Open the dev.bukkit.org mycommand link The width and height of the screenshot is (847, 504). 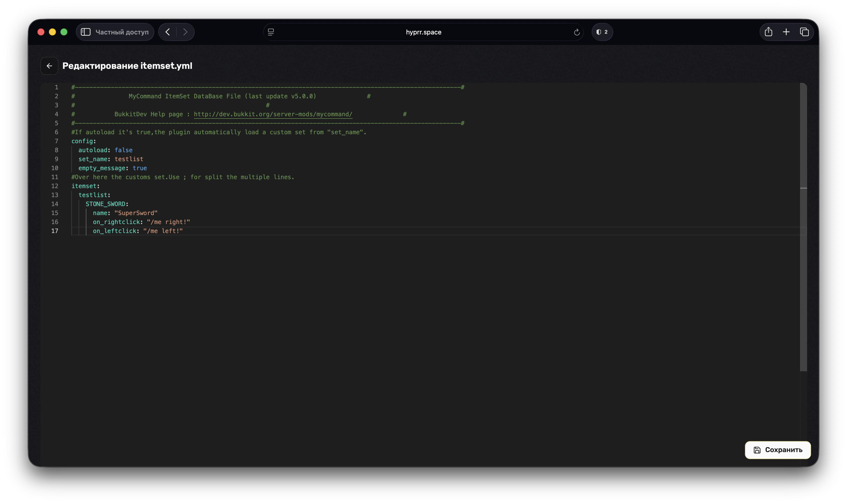tap(273, 114)
